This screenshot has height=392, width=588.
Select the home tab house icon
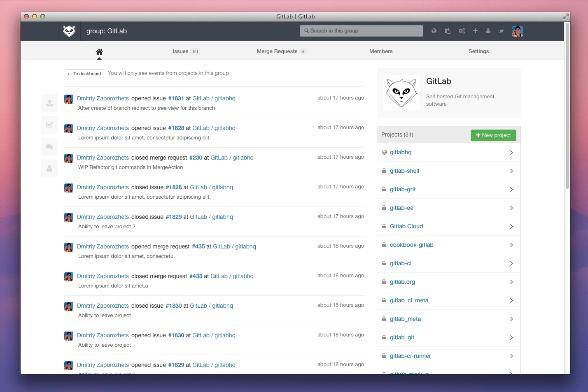point(99,51)
